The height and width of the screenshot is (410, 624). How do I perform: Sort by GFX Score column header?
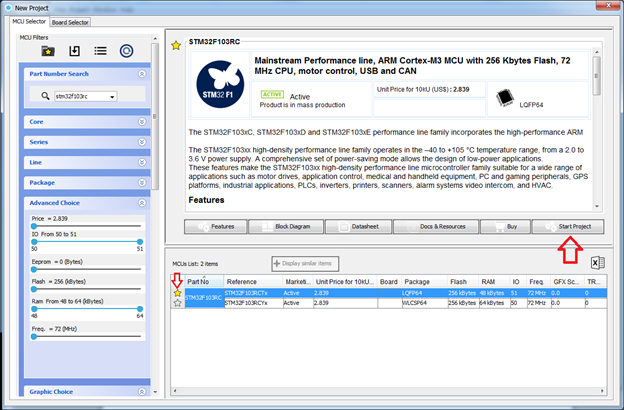[567, 281]
